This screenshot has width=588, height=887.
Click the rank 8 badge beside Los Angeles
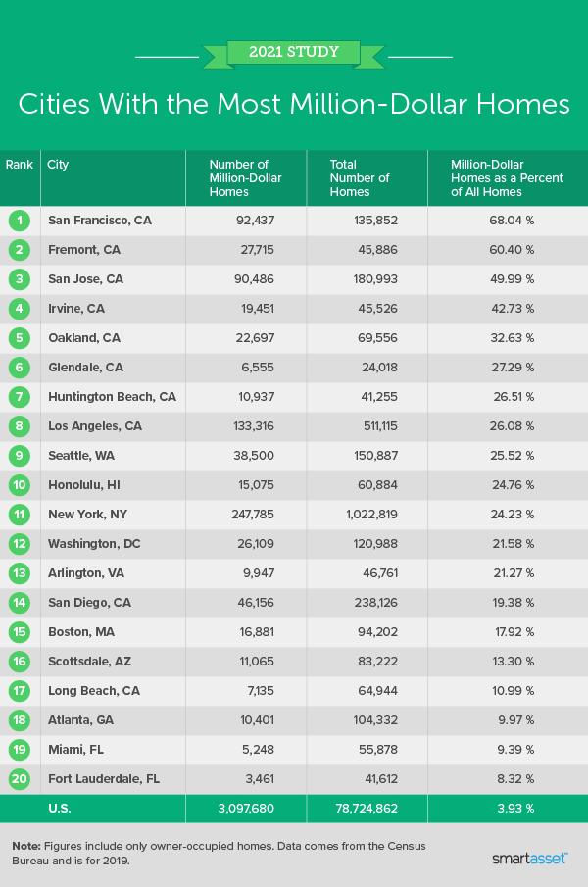click(20, 426)
